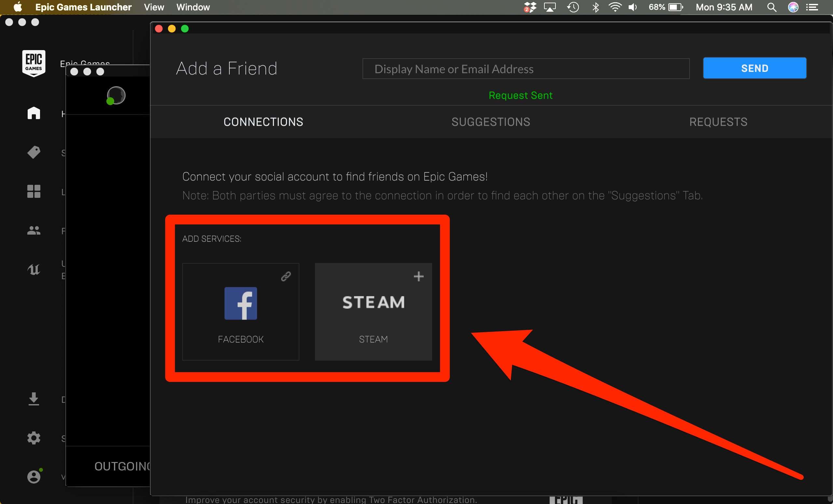The width and height of the screenshot is (833, 504).
Task: Click the REQUESTS tab label
Action: (x=717, y=122)
